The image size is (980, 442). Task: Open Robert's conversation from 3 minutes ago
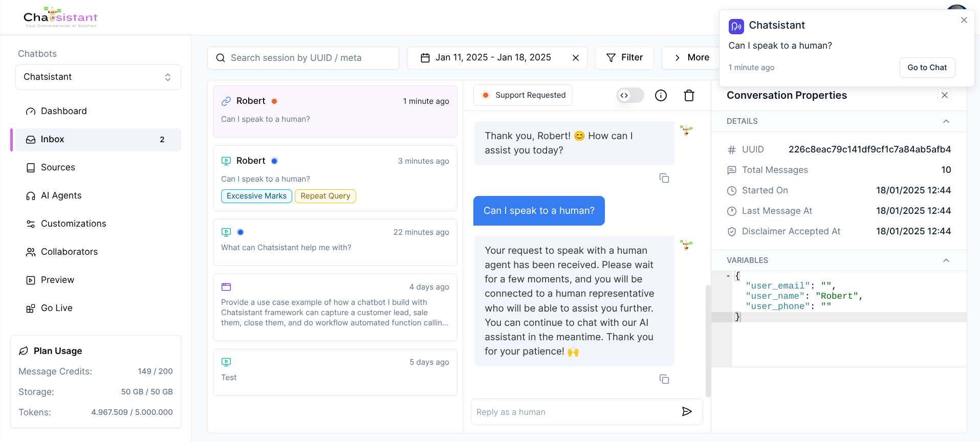(x=335, y=178)
